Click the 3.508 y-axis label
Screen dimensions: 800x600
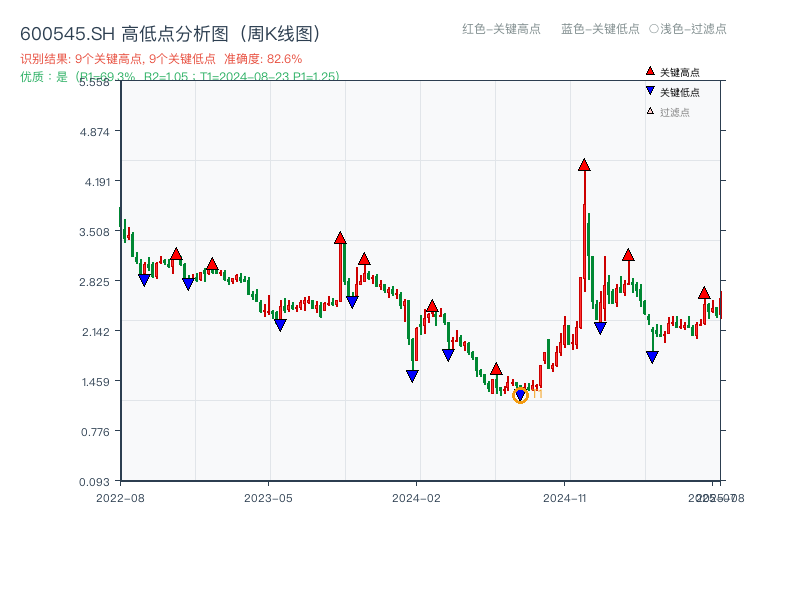pyautogui.click(x=94, y=232)
